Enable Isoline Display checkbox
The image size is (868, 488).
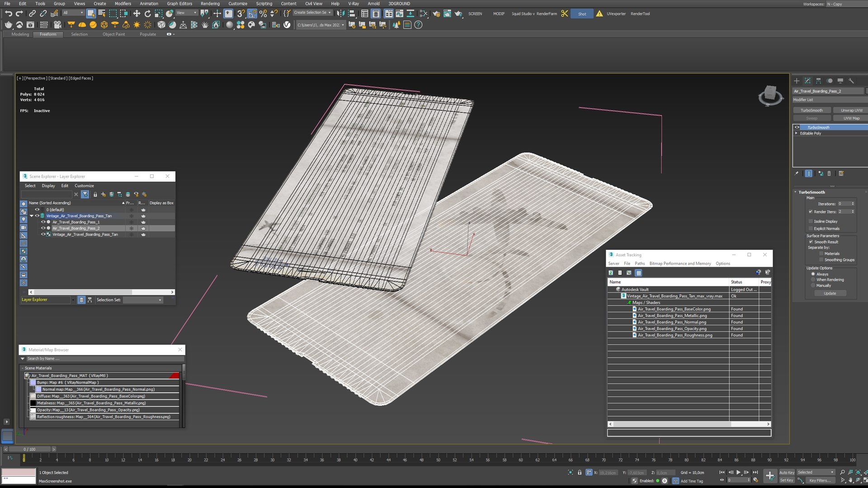[x=811, y=221]
